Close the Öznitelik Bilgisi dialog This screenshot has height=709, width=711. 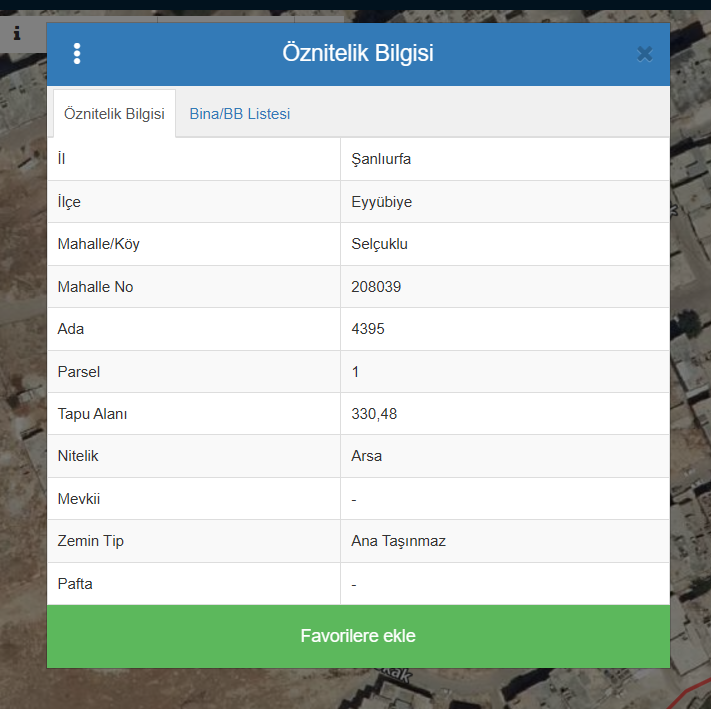(x=645, y=54)
